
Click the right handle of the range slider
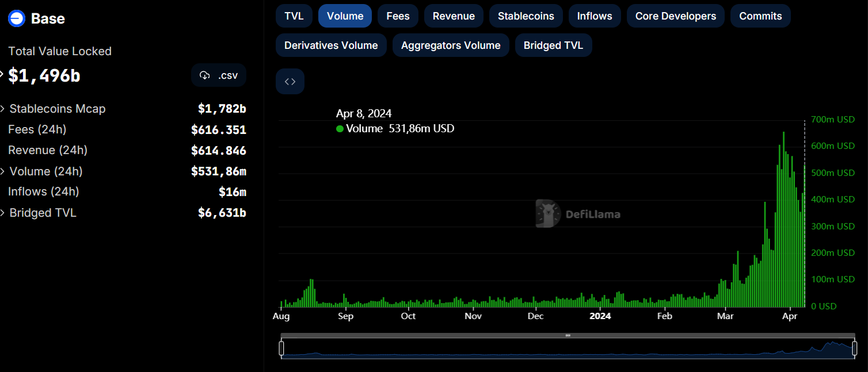(855, 348)
